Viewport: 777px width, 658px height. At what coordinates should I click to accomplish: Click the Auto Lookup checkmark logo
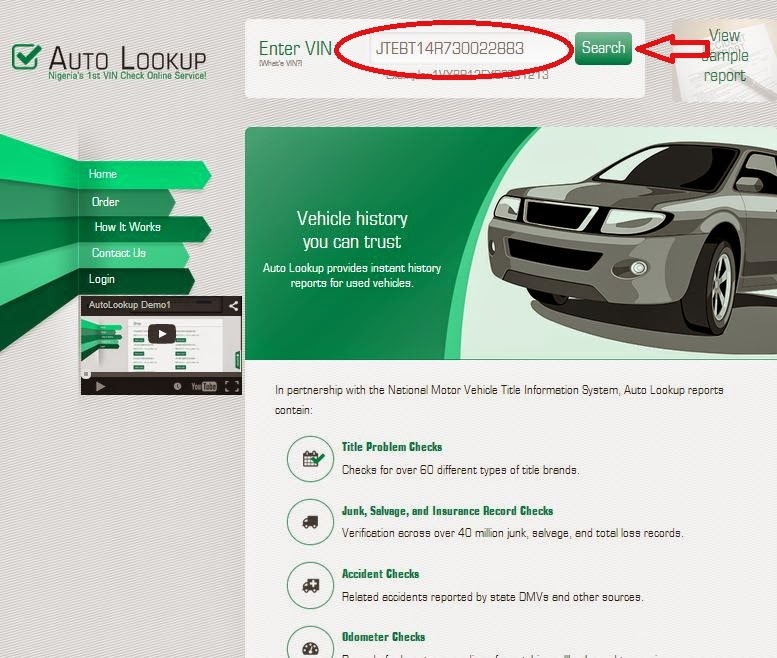coord(26,56)
